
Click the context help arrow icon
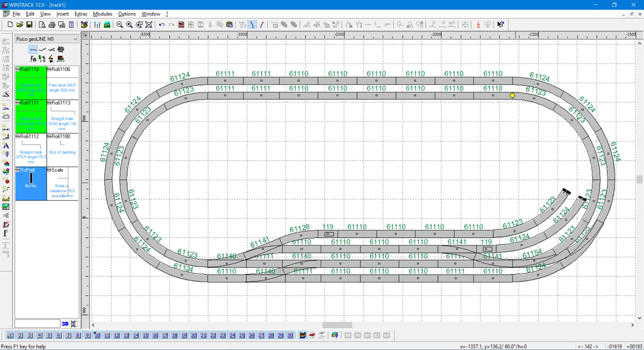[x=500, y=25]
